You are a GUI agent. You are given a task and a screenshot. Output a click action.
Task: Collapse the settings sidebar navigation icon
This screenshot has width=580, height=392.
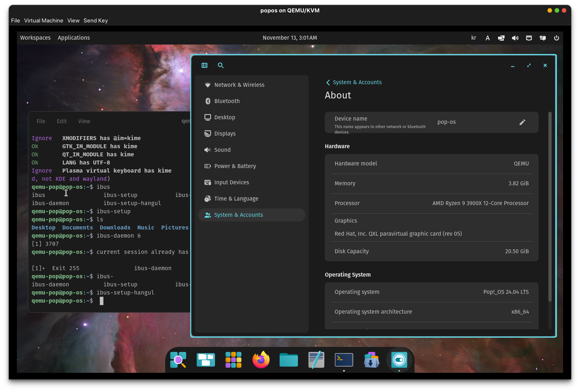[204, 65]
